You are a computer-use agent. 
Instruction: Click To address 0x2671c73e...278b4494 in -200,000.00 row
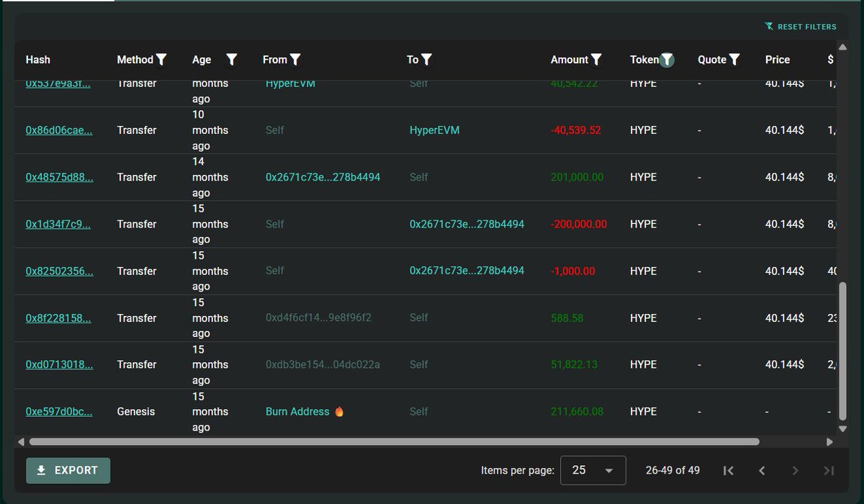point(467,224)
